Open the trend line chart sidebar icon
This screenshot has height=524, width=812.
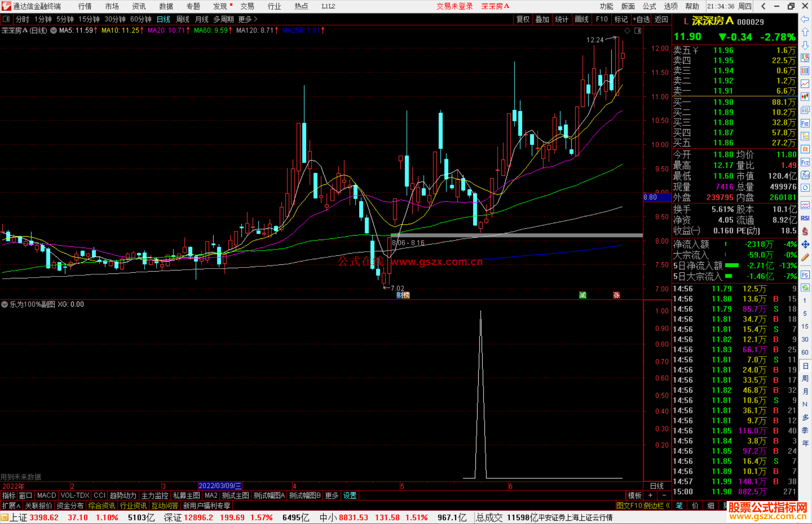click(805, 84)
